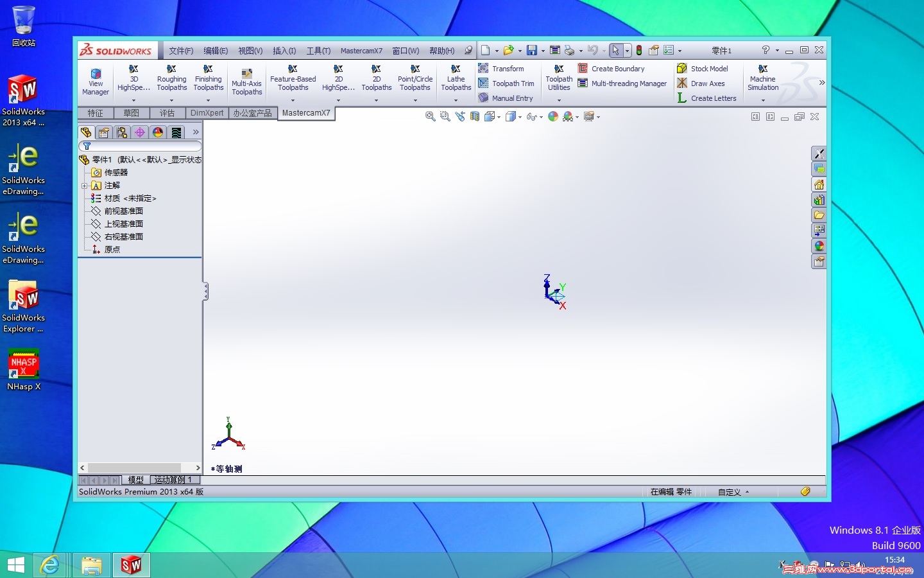Image resolution: width=924 pixels, height=578 pixels.
Task: Switch to the 草图 CommandManager tab
Action: pos(132,113)
